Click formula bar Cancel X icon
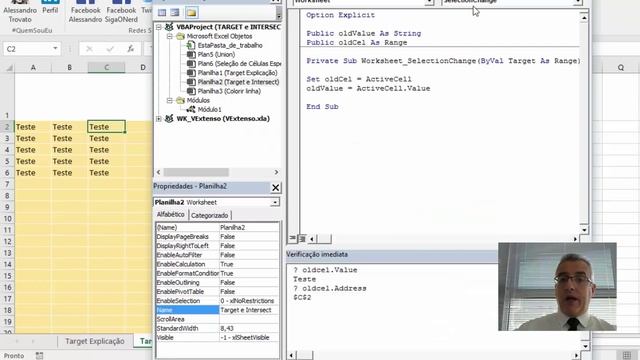The image size is (640, 360). [89, 49]
